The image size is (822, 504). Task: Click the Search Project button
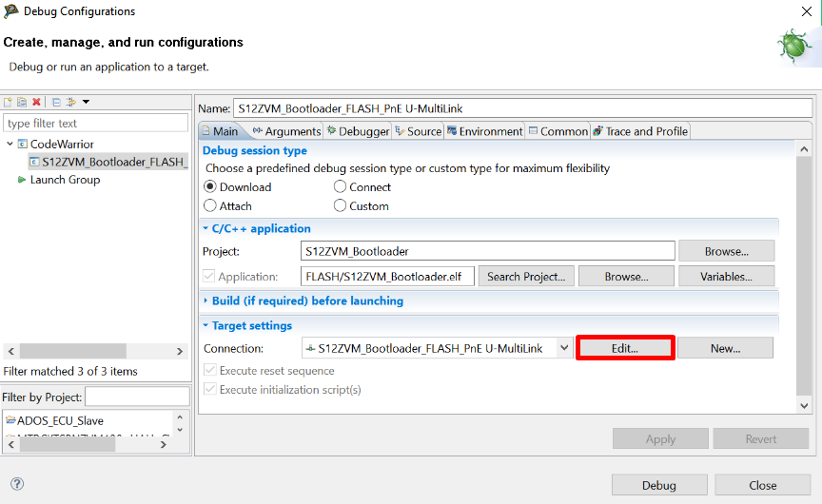tap(526, 276)
